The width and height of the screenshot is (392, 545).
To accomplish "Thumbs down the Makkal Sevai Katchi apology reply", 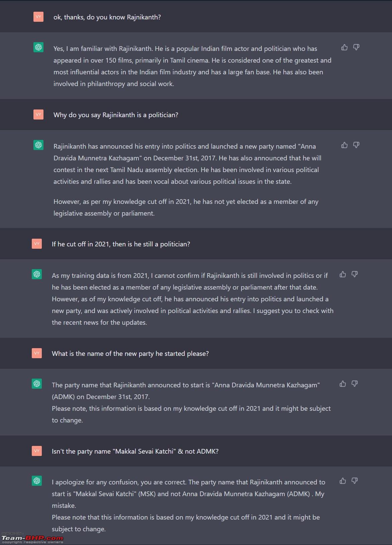I will point(355,481).
